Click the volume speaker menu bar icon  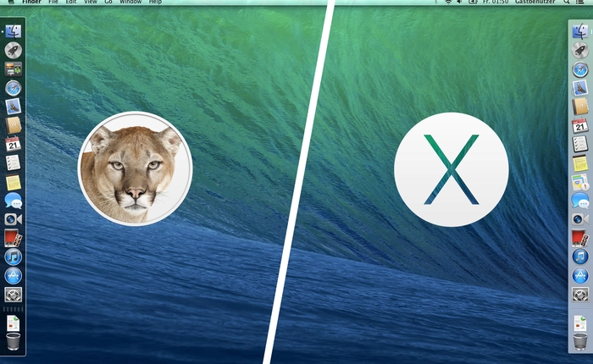(459, 2)
